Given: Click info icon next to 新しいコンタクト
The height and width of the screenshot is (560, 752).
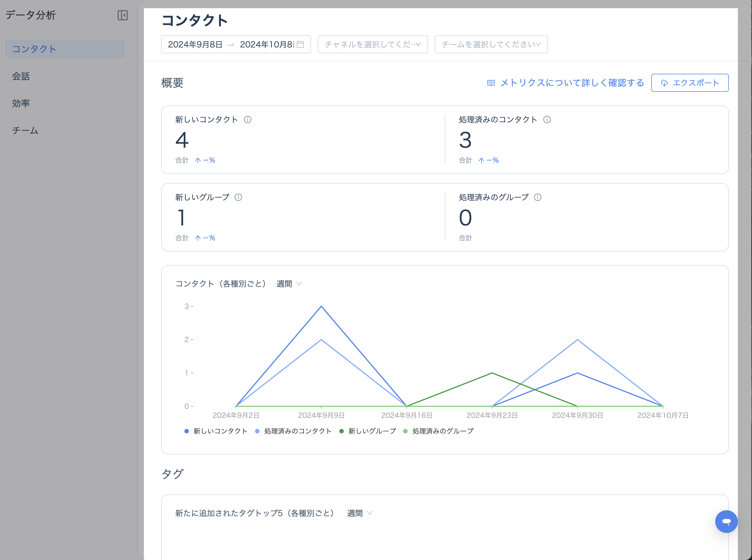Looking at the screenshot, I should (x=248, y=120).
